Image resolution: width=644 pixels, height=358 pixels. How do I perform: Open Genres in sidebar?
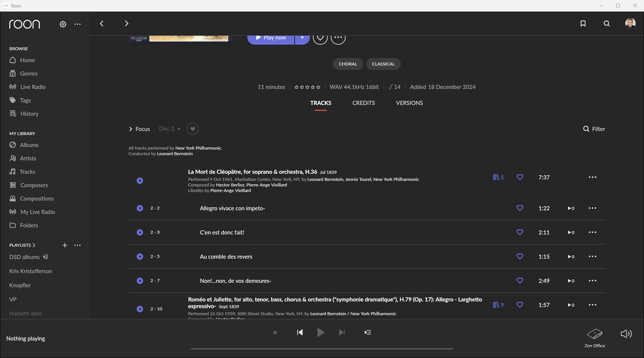click(x=24, y=73)
